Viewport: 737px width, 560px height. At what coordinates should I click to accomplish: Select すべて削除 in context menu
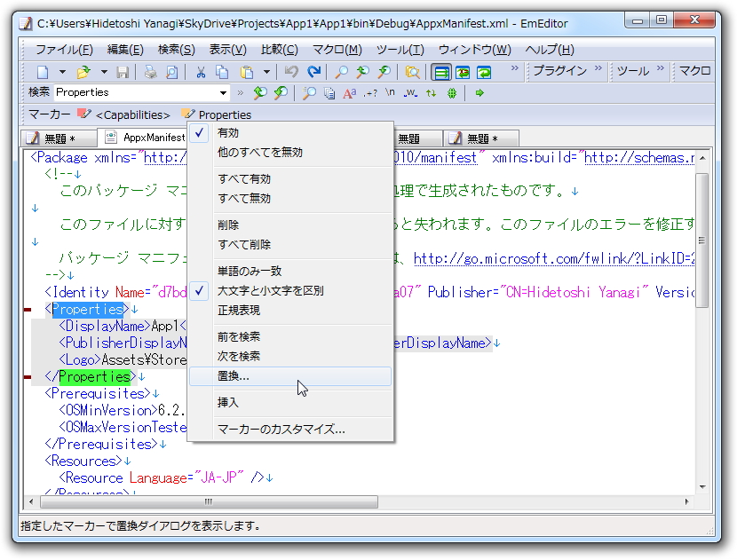click(290, 245)
